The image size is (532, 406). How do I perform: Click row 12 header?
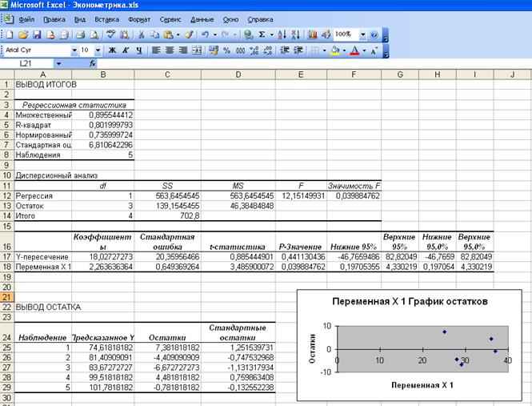(x=6, y=195)
